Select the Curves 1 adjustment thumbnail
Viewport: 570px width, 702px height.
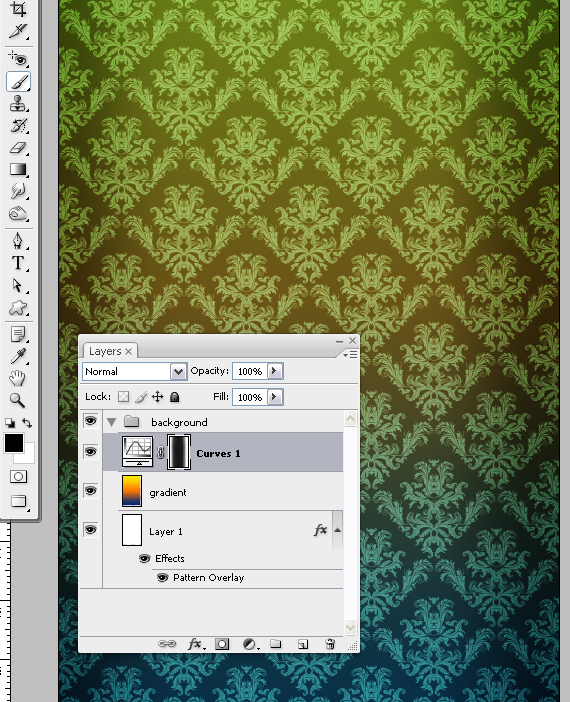coord(137,452)
